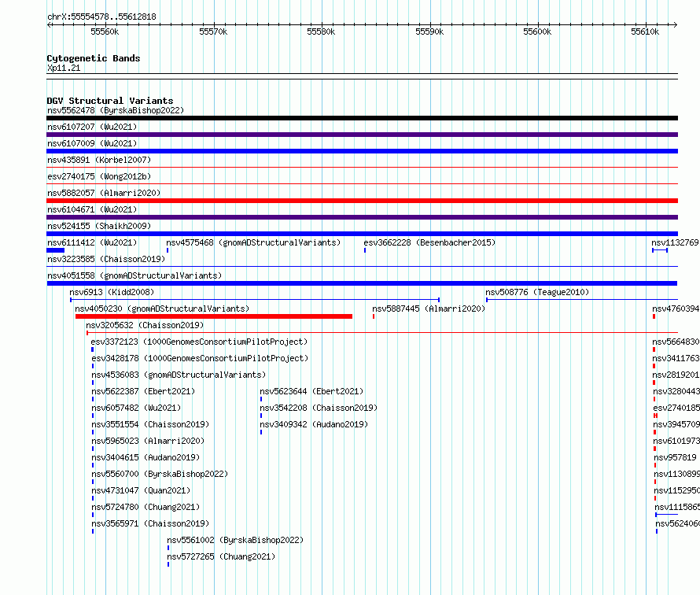Select esv2740175 (Wong2012b) label

coord(99,176)
